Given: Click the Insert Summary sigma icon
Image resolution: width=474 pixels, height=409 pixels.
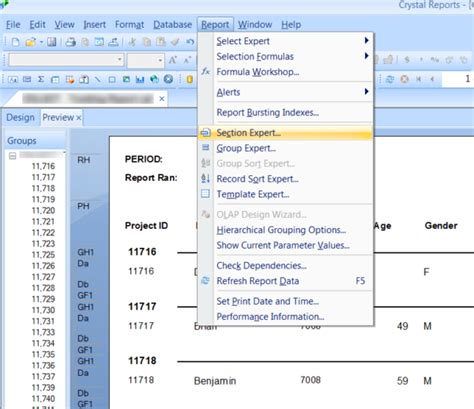Looking at the screenshot, I should tap(41, 79).
